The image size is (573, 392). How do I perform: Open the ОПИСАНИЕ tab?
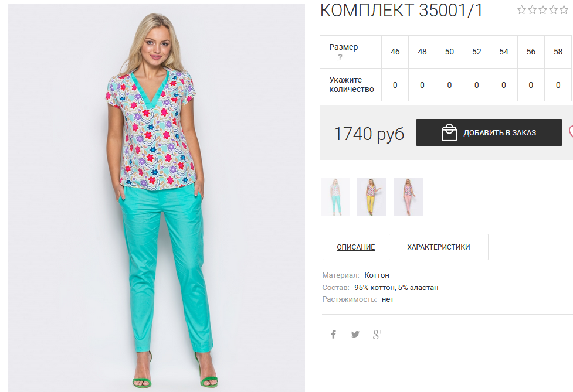(x=355, y=247)
